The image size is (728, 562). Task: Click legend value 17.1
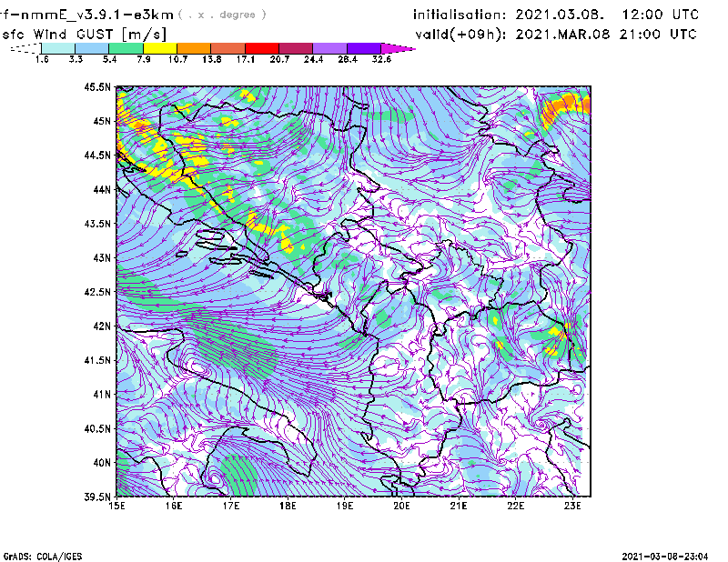click(246, 59)
